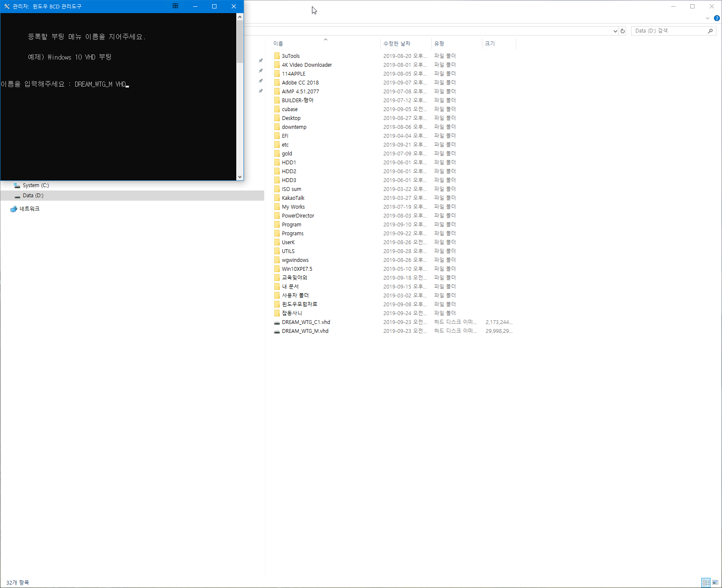Select the My Works folder

[293, 207]
